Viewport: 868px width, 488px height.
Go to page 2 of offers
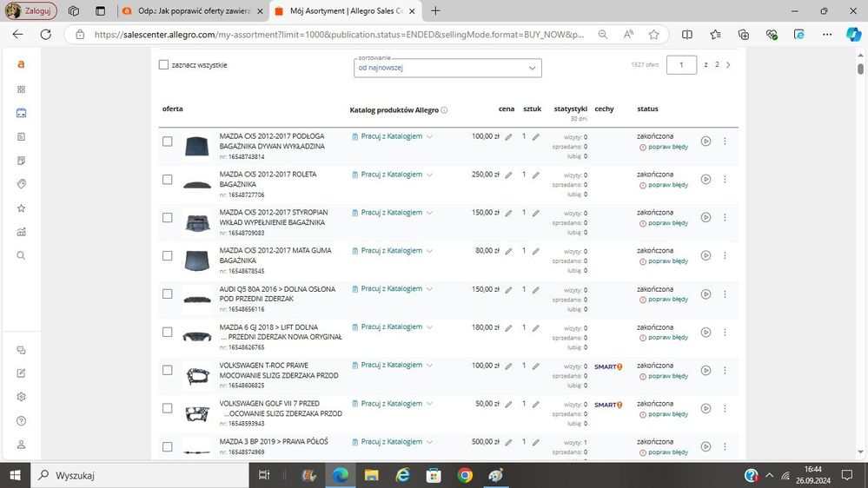tap(717, 65)
